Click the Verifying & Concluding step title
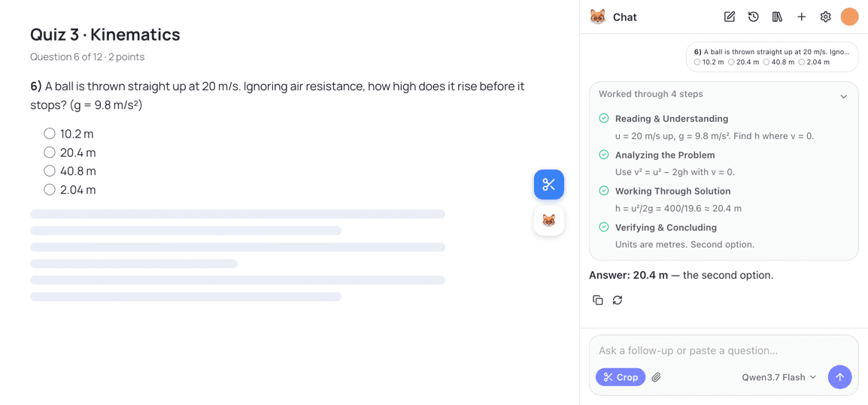Image resolution: width=868 pixels, height=405 pixels. click(666, 228)
